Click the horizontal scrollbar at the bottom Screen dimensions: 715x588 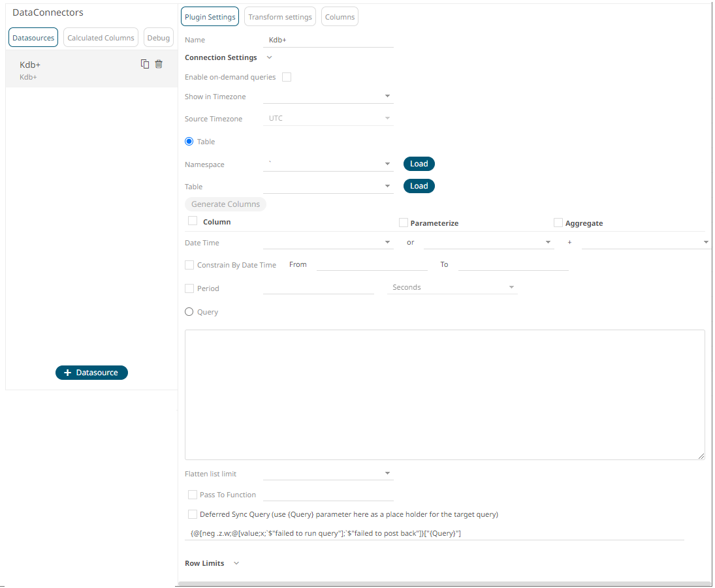click(445, 584)
